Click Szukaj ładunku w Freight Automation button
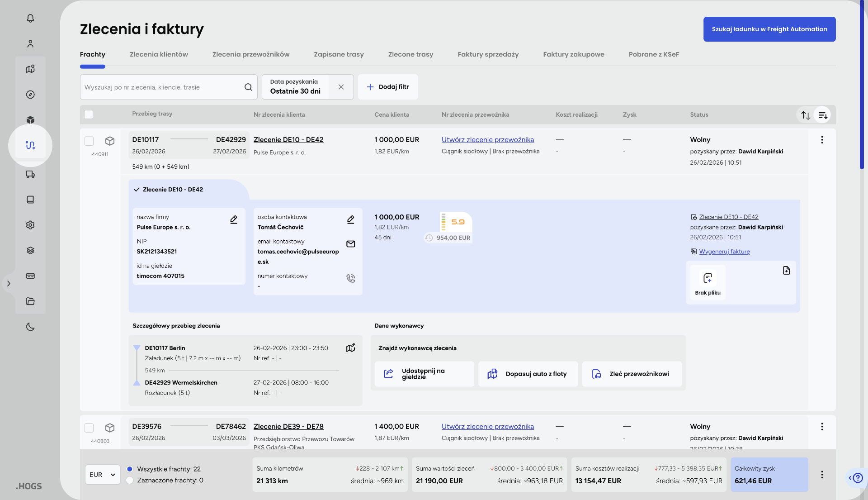The image size is (868, 500). 769,29
